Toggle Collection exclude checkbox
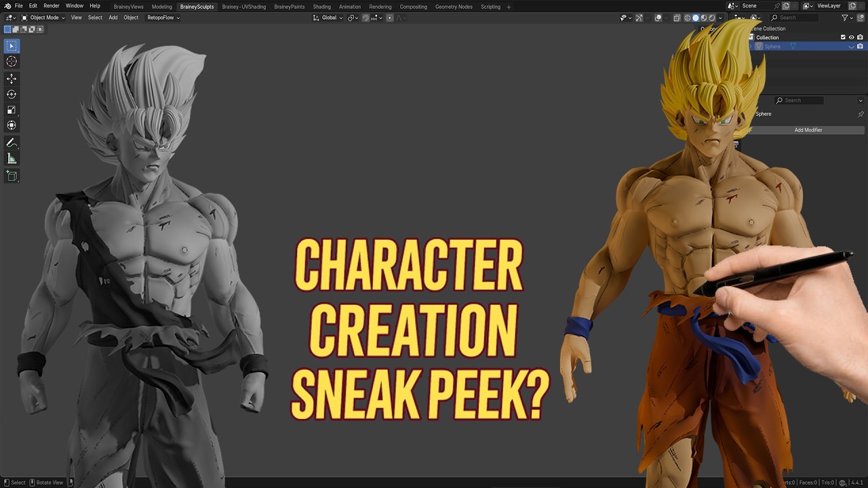The width and height of the screenshot is (868, 488). click(x=843, y=37)
